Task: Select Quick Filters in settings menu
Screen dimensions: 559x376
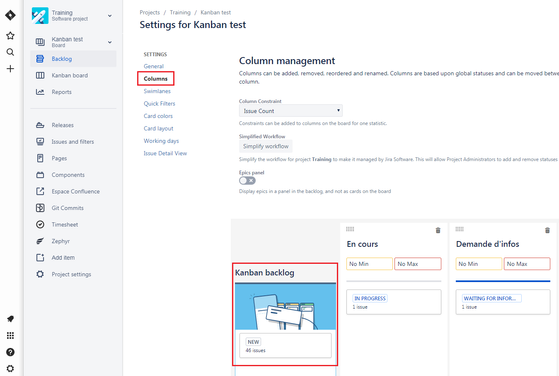Action: pyautogui.click(x=159, y=104)
